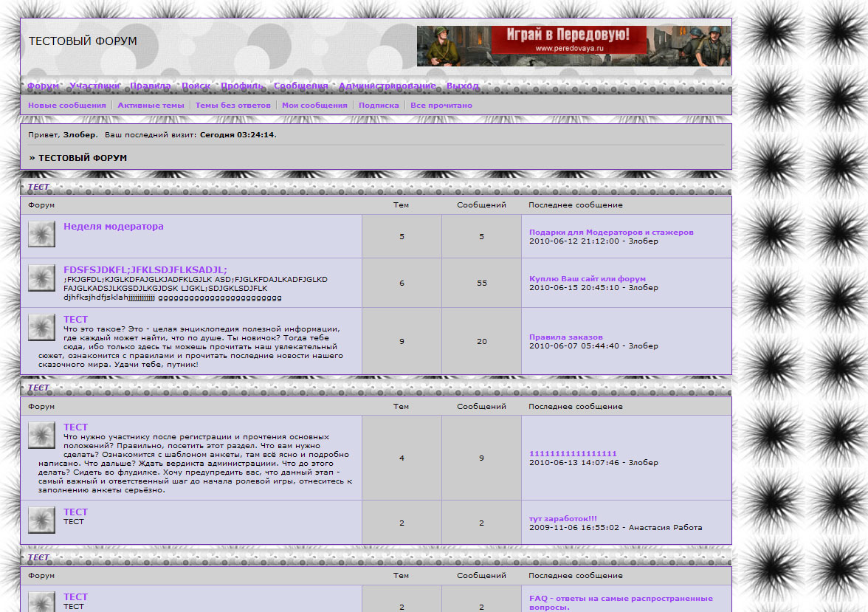Click the icon next to FDSFSJDKFL forum
Image resolution: width=868 pixels, height=612 pixels.
click(x=41, y=278)
